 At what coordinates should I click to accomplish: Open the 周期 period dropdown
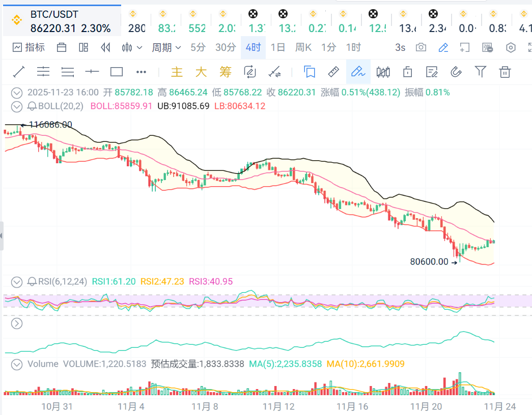point(166,48)
